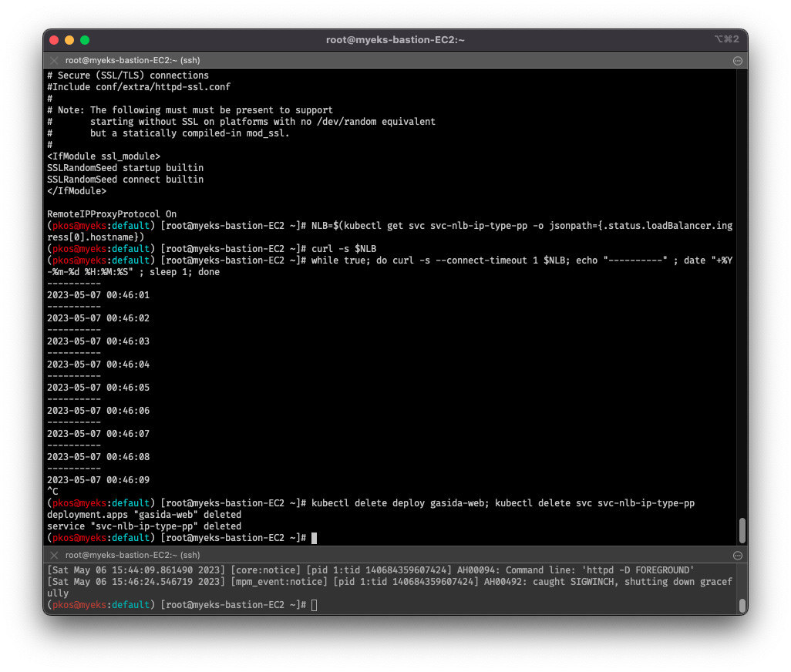Viewport: 791px width, 672px height.
Task: Click 'kubectl delete deploy gasida-web' command
Action: [399, 503]
